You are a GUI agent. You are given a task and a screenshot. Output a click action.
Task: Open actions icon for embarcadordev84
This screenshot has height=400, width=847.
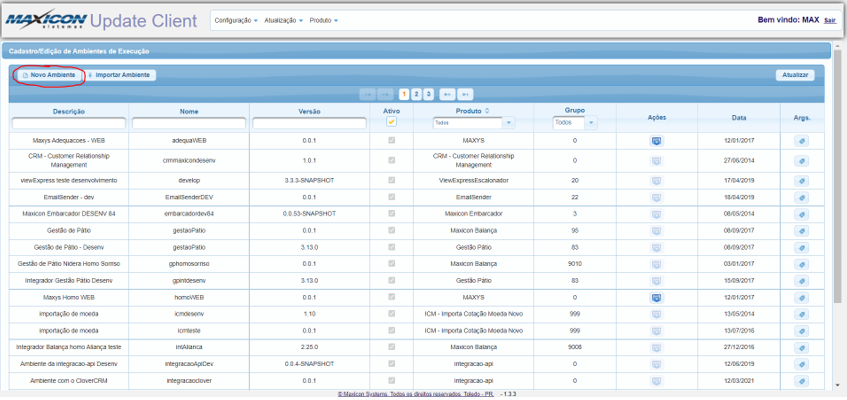click(x=656, y=214)
